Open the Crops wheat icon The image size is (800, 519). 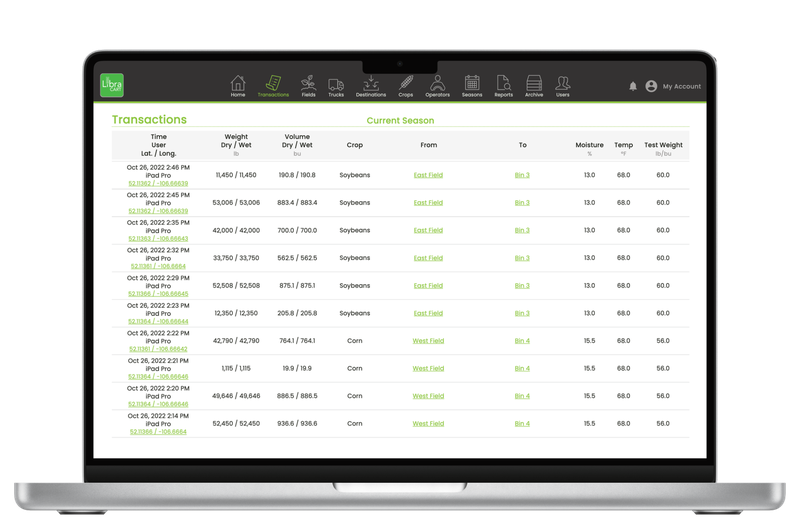[x=406, y=83]
